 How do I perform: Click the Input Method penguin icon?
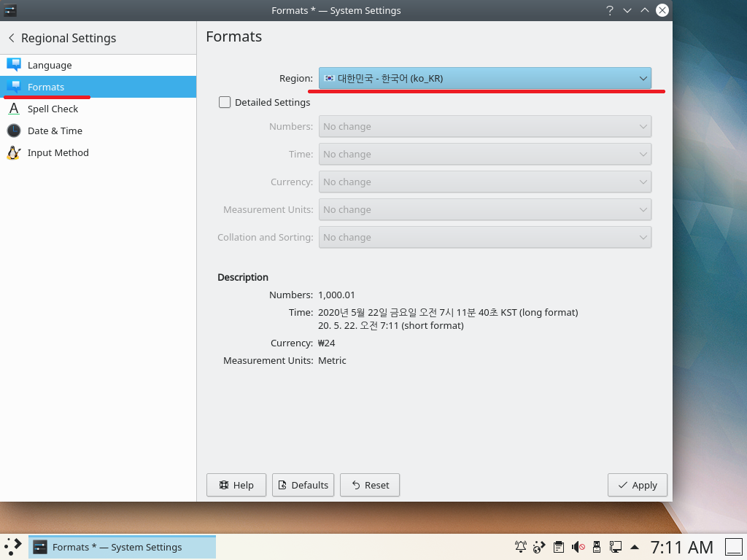point(14,152)
